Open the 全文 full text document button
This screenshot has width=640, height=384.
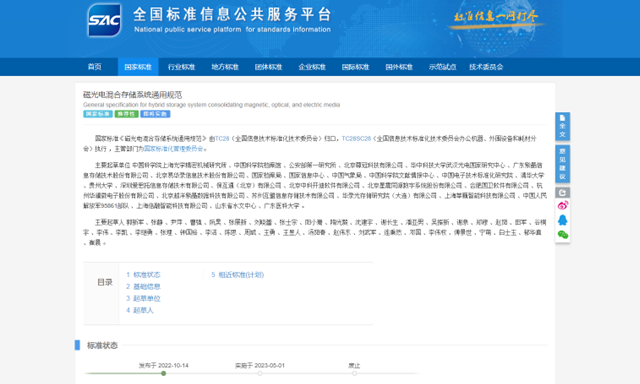pyautogui.click(x=562, y=126)
